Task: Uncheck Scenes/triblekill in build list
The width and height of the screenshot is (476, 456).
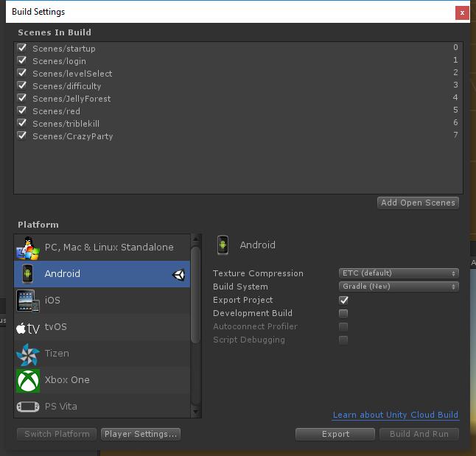Action: pos(22,123)
